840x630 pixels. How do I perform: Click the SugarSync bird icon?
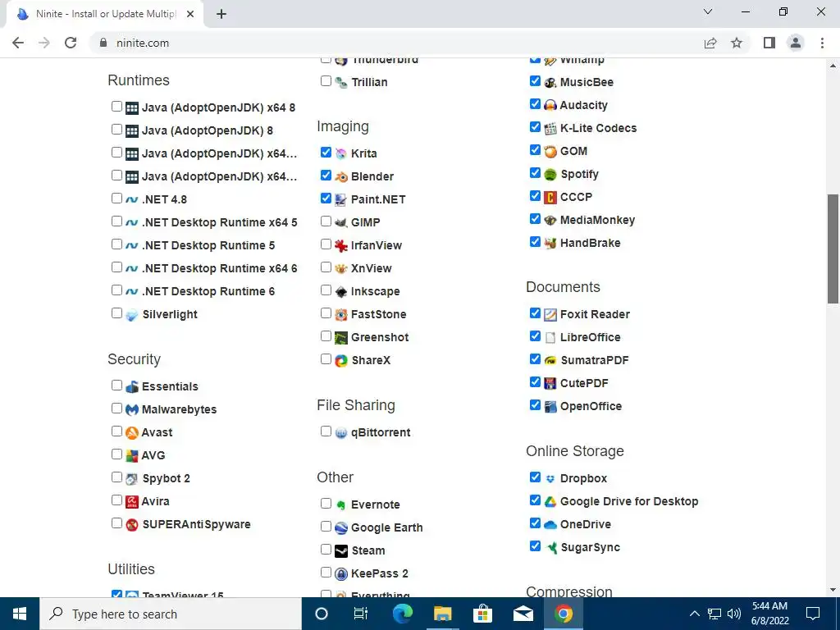[x=550, y=547]
